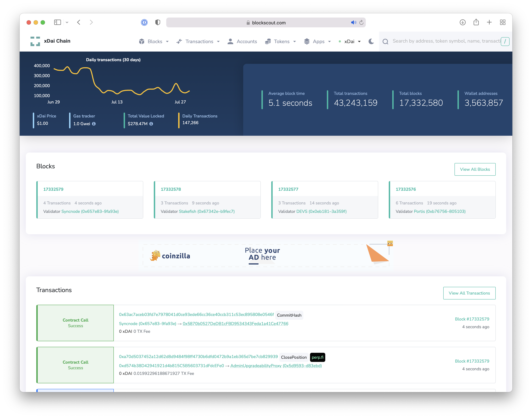This screenshot has height=418, width=532.
Task: Open Safari downloads icon
Action: [x=462, y=22]
